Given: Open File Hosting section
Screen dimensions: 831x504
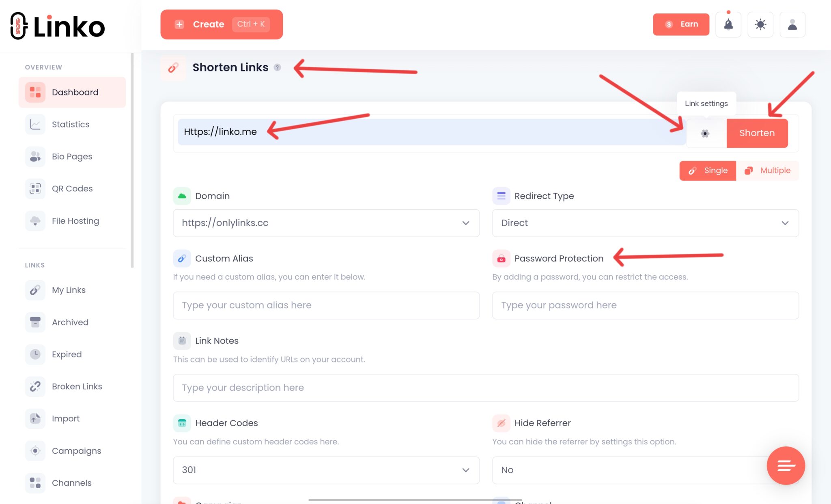Looking at the screenshot, I should (72, 221).
